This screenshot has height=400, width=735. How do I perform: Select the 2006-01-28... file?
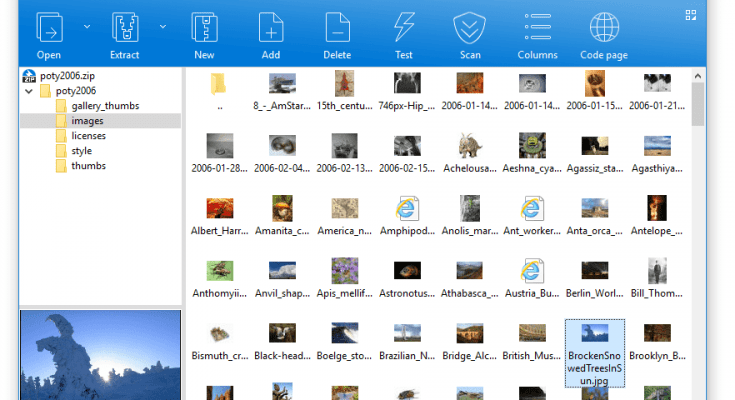pos(219,153)
